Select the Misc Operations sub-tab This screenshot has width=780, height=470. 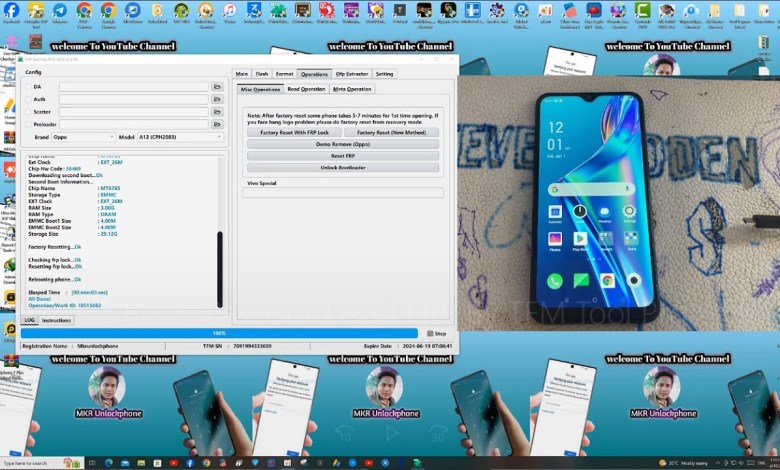pyautogui.click(x=260, y=89)
